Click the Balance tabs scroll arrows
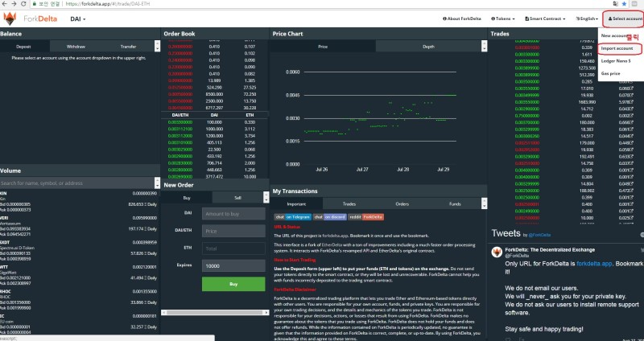Image resolution: width=644 pixels, height=341 pixels. [157, 47]
